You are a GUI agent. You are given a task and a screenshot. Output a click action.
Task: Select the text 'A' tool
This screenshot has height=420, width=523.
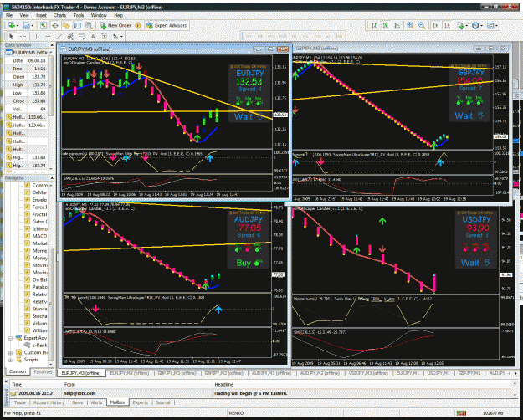coord(93,36)
